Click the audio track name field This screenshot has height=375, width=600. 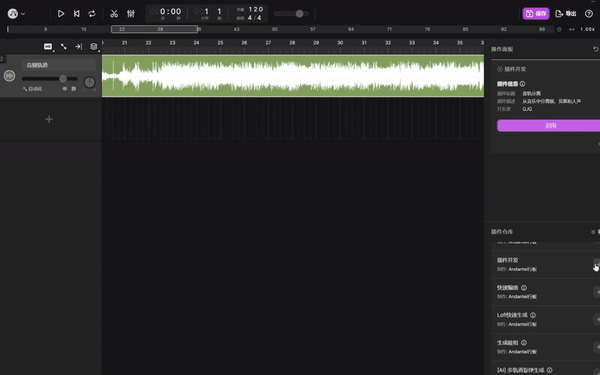(59, 65)
